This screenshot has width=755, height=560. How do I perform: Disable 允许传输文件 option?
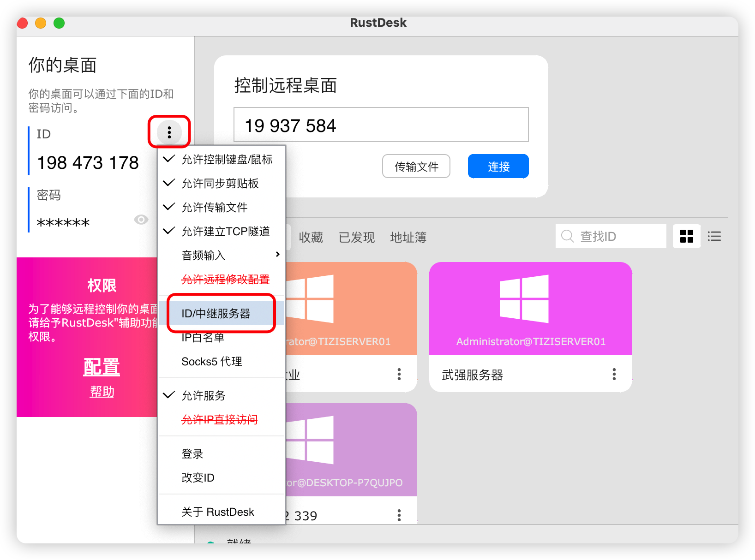[215, 208]
